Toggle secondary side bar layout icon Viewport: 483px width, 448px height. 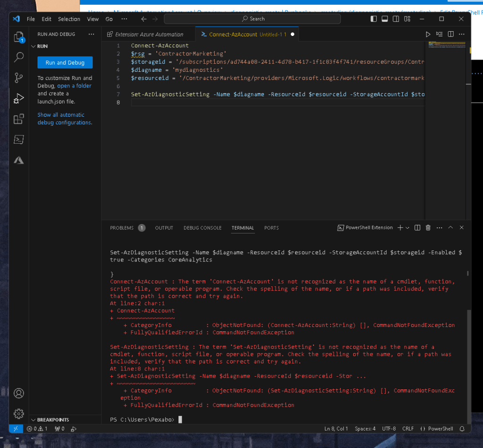pos(396,19)
